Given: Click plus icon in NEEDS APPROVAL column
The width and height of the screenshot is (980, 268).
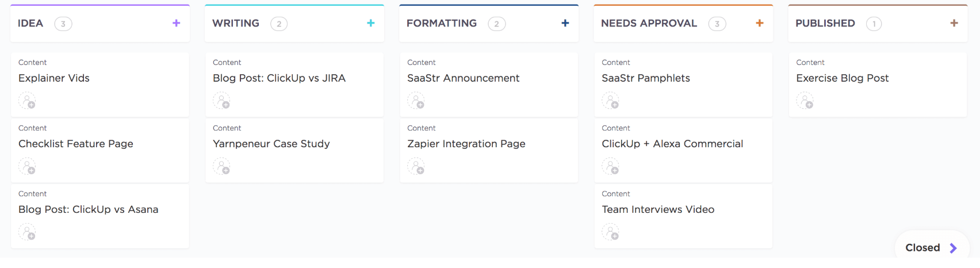Looking at the screenshot, I should point(760,23).
